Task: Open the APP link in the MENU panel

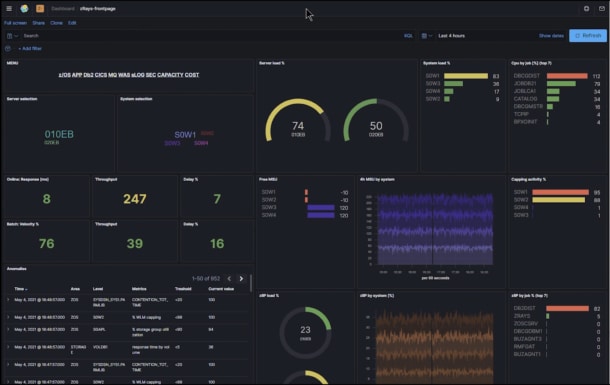Action: [77, 75]
